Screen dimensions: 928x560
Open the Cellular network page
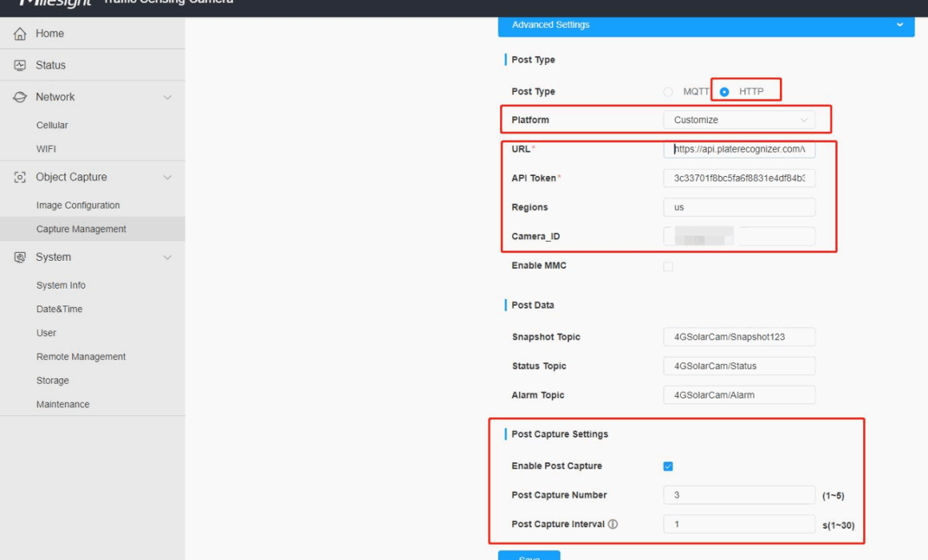[52, 126]
